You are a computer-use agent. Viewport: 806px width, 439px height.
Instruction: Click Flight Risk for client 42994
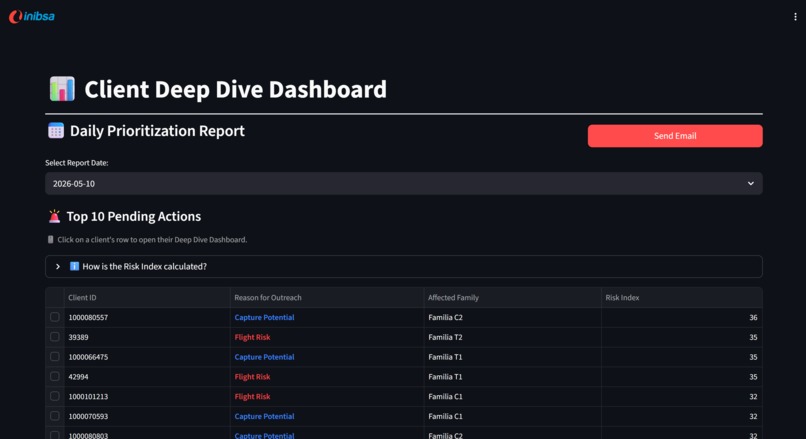(252, 377)
